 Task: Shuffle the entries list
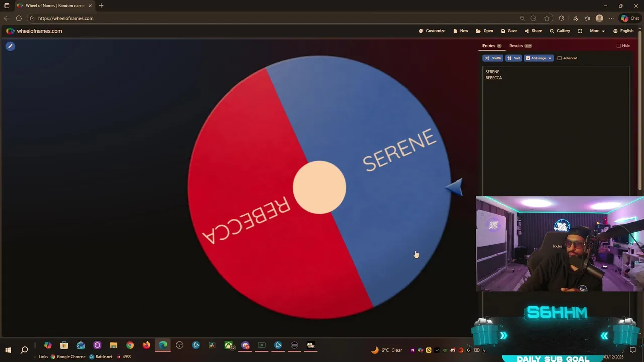click(x=493, y=58)
